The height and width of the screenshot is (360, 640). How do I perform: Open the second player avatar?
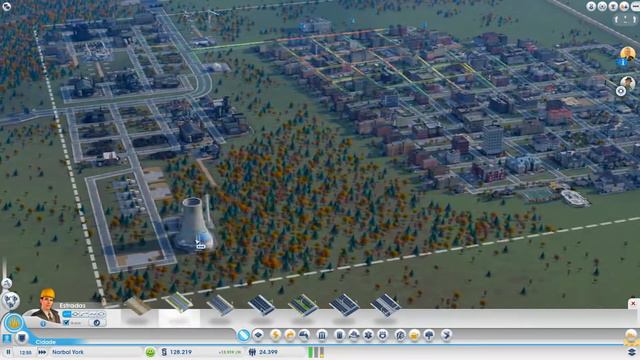[x=628, y=83]
